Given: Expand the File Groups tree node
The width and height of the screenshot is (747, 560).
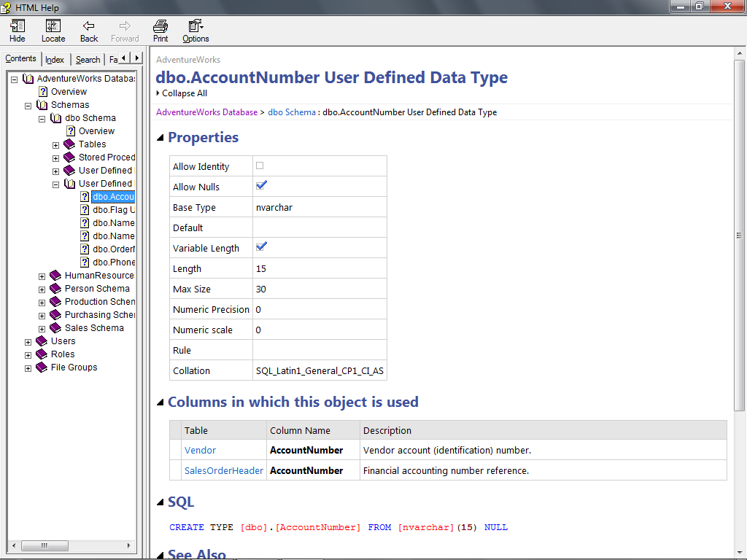Looking at the screenshot, I should pyautogui.click(x=28, y=368).
